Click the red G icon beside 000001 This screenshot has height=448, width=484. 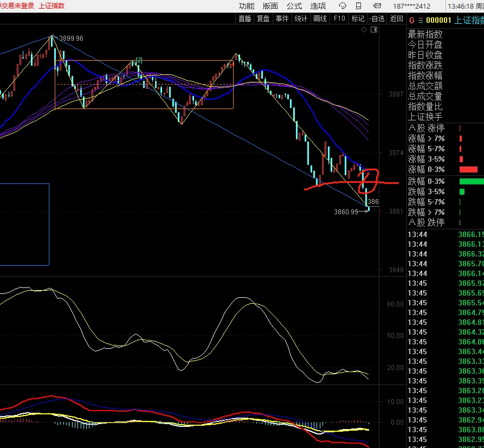412,21
